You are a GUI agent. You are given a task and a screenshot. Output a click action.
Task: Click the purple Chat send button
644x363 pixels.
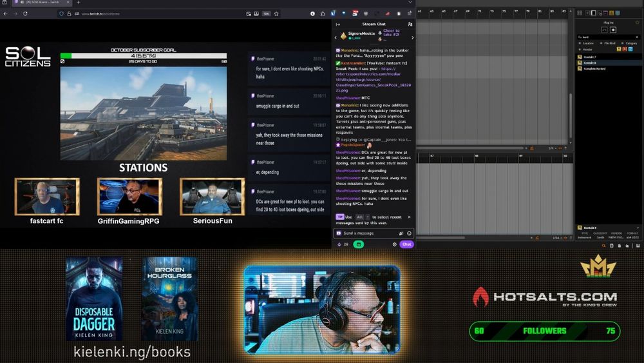pos(406,244)
